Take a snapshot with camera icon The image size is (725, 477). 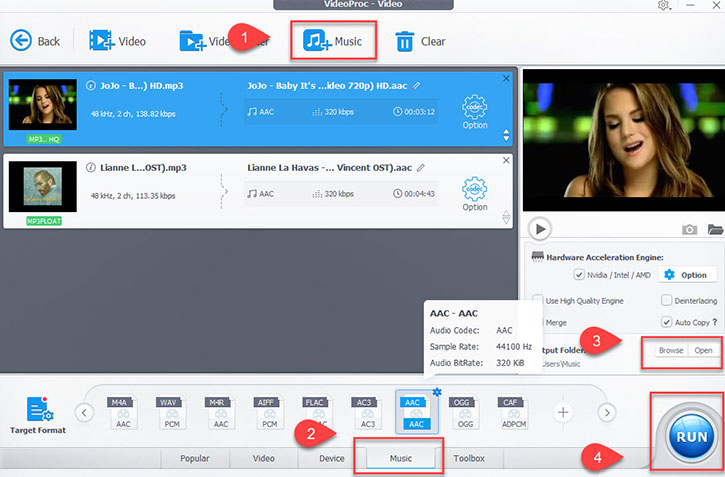689,229
